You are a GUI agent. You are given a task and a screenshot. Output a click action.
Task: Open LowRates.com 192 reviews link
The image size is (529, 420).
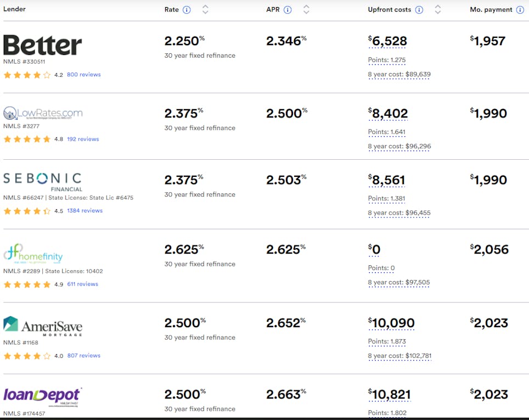pos(83,139)
